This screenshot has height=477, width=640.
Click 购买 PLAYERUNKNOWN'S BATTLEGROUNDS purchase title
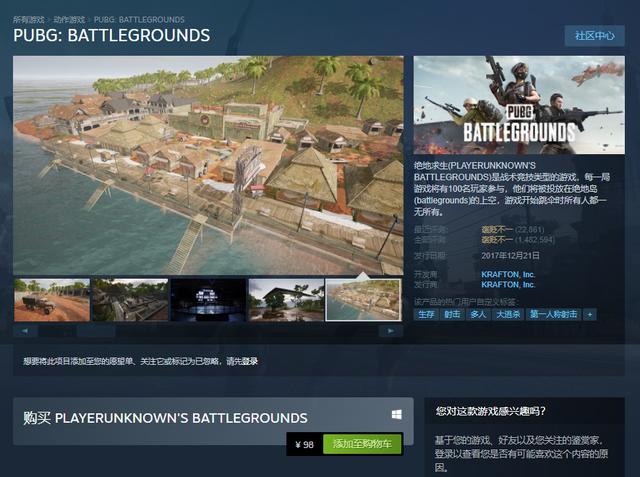165,418
